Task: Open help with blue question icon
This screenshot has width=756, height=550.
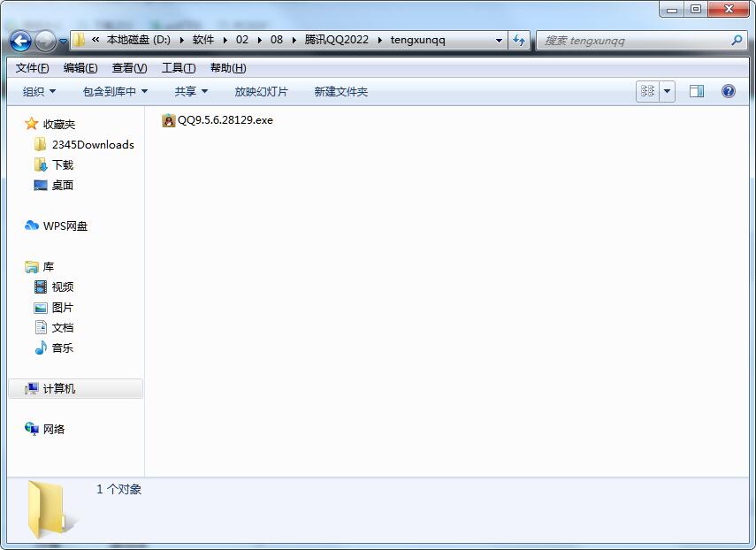Action: (729, 91)
